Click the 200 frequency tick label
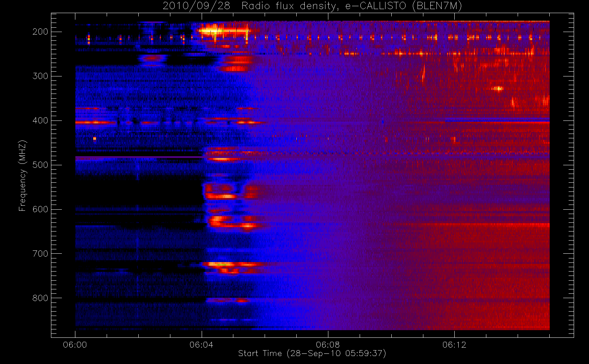589x364 pixels. 40,32
